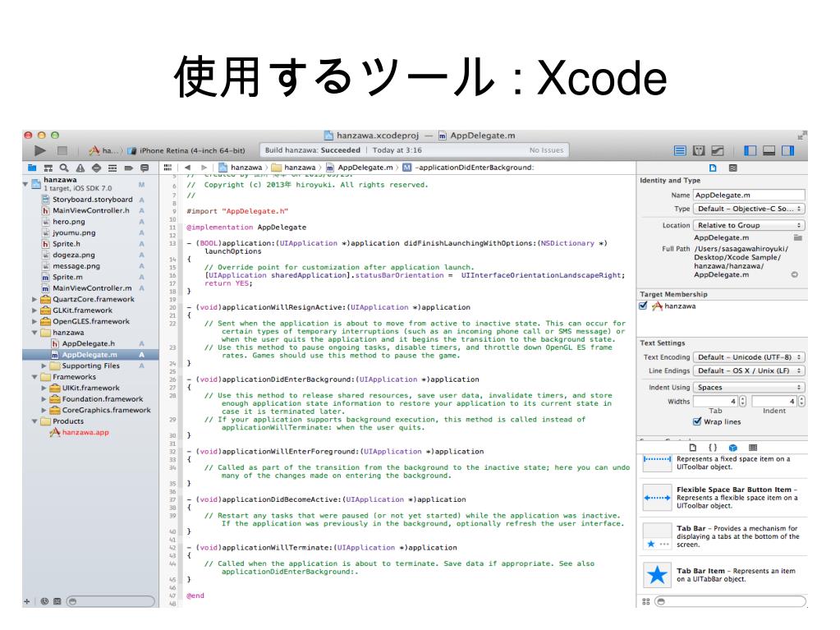Show related items menu in jump bar

tap(168, 167)
